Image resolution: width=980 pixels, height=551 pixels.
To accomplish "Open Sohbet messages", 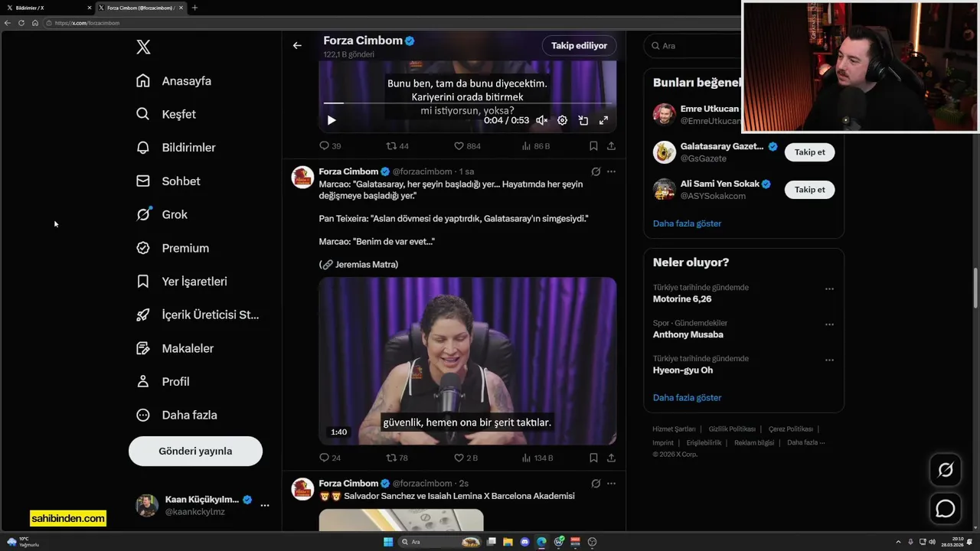I will (168, 181).
